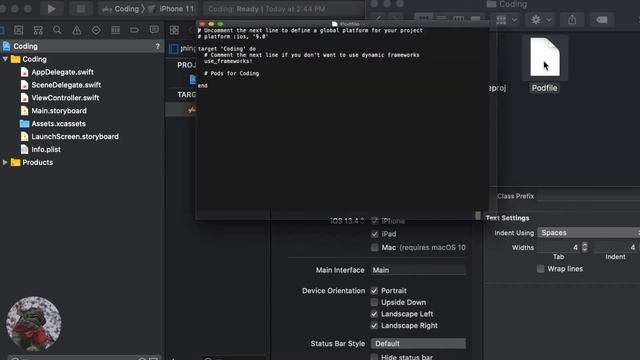The height and width of the screenshot is (360, 640).
Task: Enable the Mac deployment checkbox
Action: [374, 247]
